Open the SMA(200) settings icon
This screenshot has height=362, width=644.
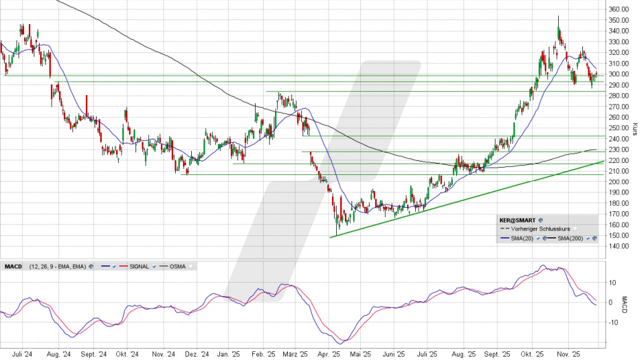coord(594,238)
